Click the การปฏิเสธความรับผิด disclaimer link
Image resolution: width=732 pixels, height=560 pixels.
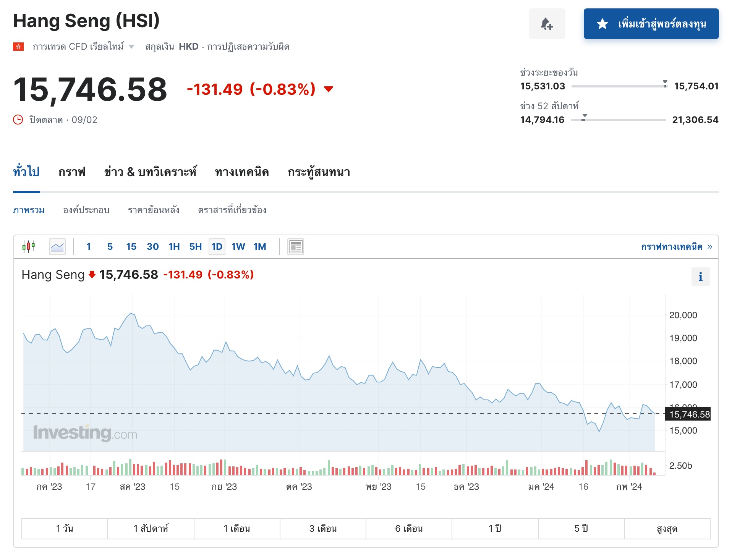click(x=248, y=47)
